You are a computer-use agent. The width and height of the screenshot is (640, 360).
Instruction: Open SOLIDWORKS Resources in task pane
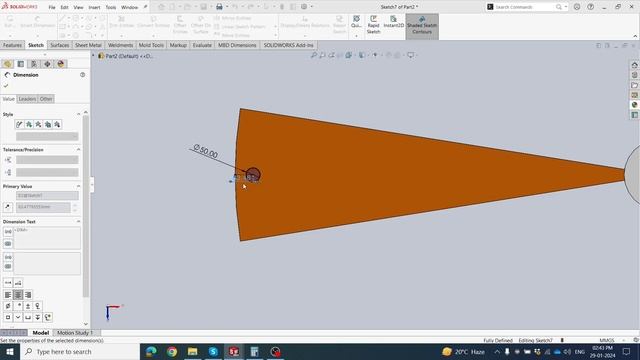(x=634, y=65)
